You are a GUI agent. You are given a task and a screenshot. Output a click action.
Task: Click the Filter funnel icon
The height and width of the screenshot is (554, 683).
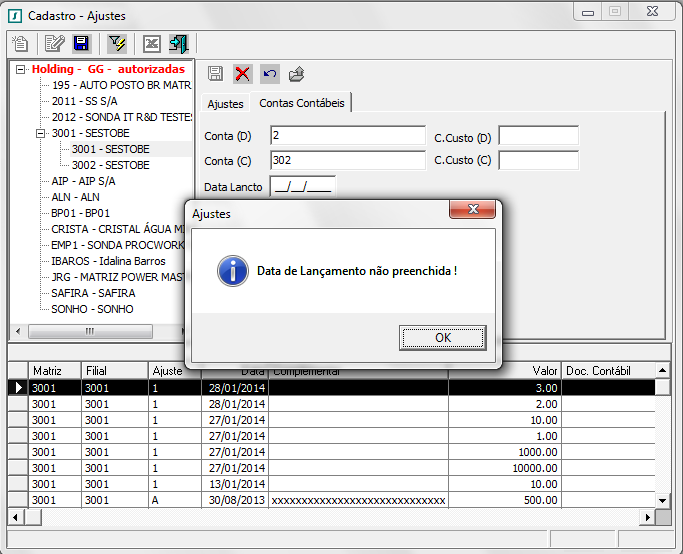[117, 44]
